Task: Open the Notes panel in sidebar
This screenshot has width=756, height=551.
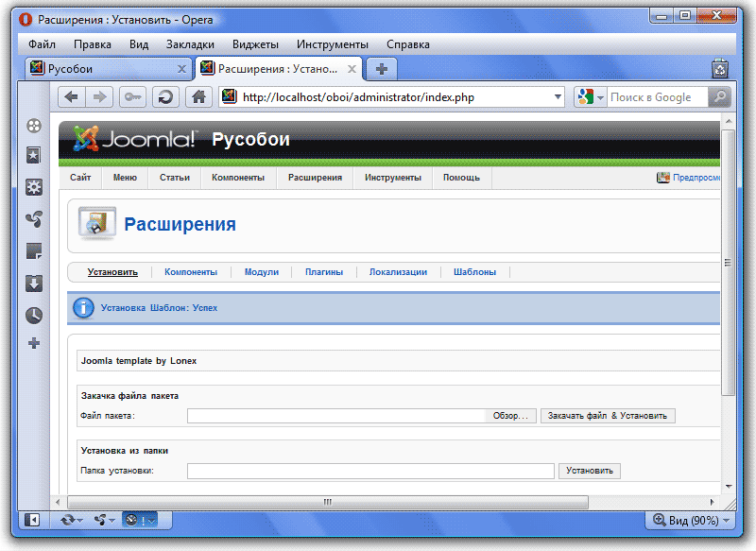Action: coord(34,251)
